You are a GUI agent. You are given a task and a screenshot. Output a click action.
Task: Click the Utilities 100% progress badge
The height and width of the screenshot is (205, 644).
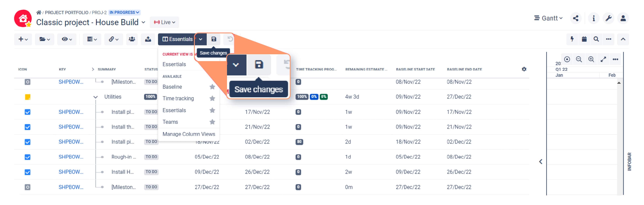click(x=150, y=97)
